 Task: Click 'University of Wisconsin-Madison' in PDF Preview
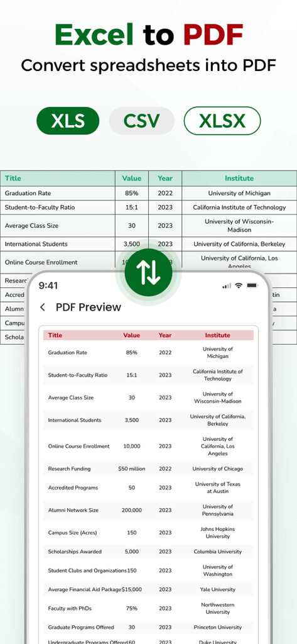pyautogui.click(x=218, y=397)
